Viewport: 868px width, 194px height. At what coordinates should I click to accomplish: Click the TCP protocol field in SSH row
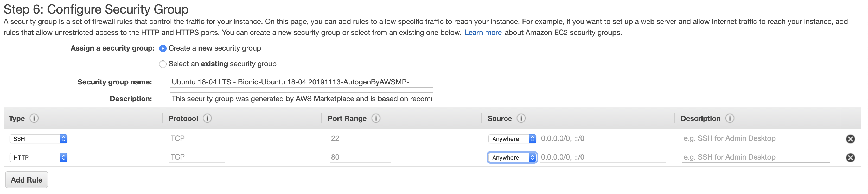point(197,138)
